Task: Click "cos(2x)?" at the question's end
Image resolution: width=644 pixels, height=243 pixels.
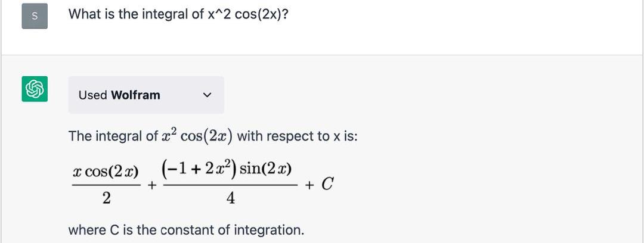Action: tap(262, 14)
